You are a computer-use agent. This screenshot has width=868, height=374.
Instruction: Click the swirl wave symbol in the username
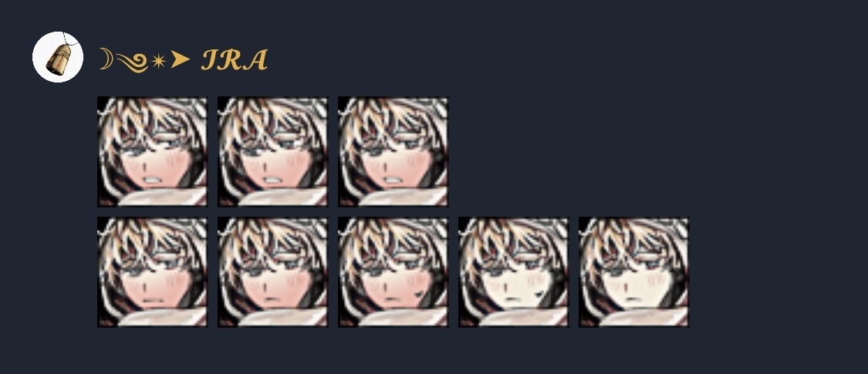click(132, 63)
